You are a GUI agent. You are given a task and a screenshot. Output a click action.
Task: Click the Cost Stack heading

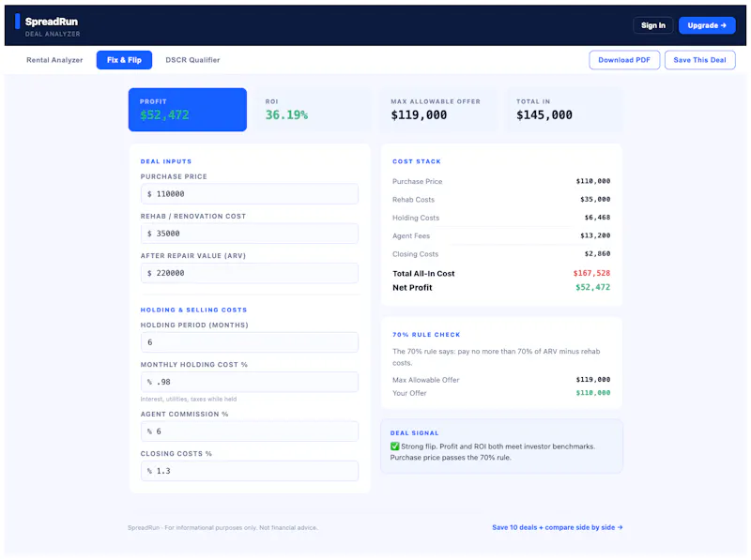coord(416,161)
